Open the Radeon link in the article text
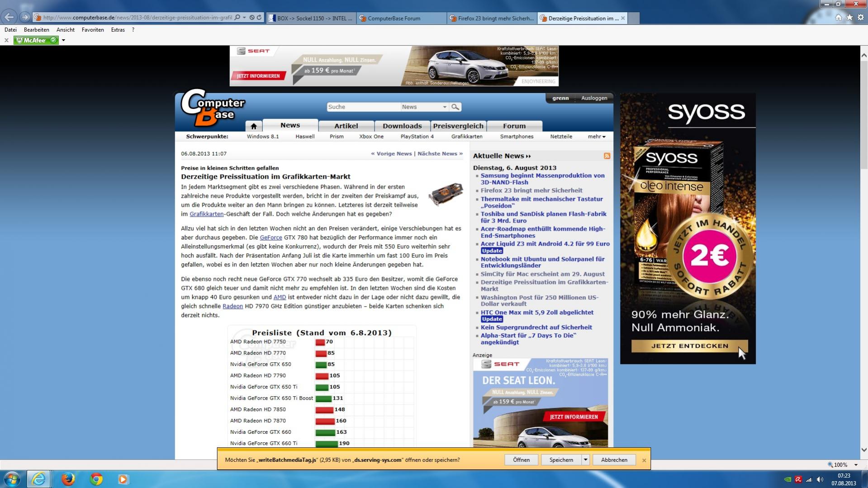Screen dimensions: 868x488 (232, 306)
